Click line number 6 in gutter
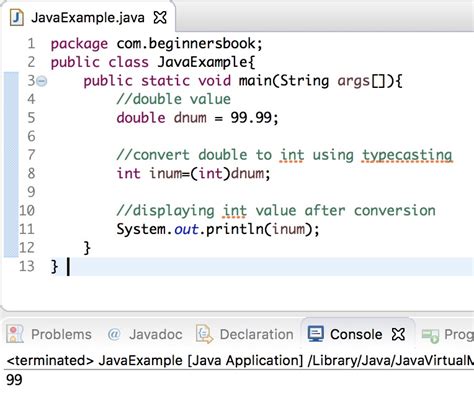 point(31,136)
